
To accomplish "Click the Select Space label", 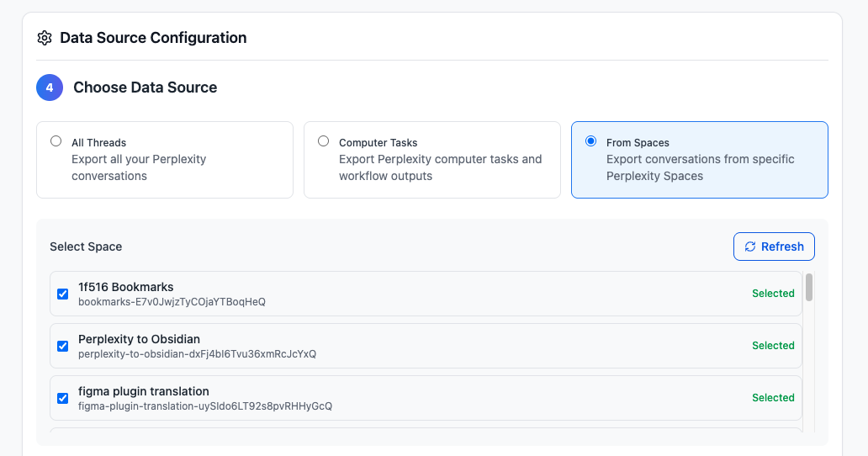I will pos(86,247).
